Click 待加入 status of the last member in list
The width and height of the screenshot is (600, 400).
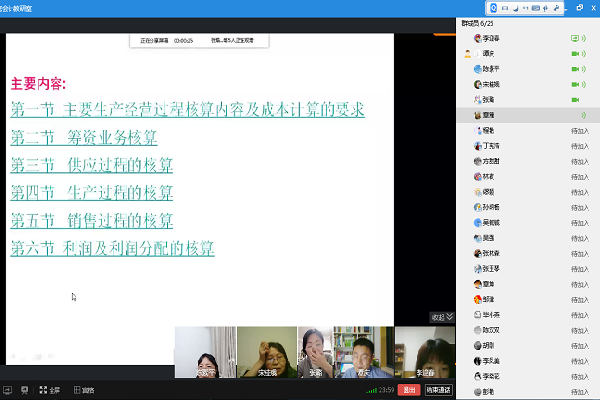577,391
